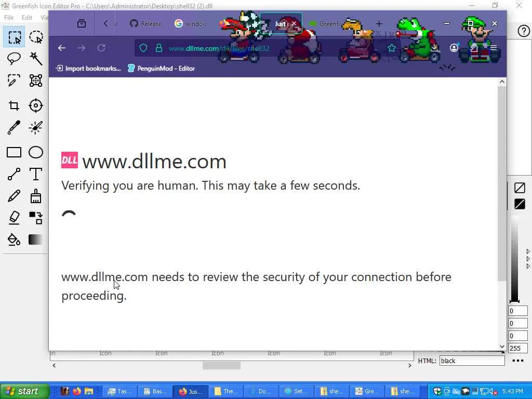Open site security padlock info
Image resolution: width=532 pixels, height=399 pixels.
(x=159, y=48)
